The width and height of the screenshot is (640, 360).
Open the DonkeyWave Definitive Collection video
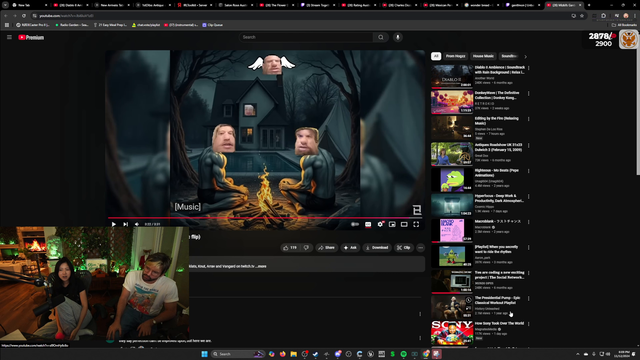pyautogui.click(x=452, y=102)
